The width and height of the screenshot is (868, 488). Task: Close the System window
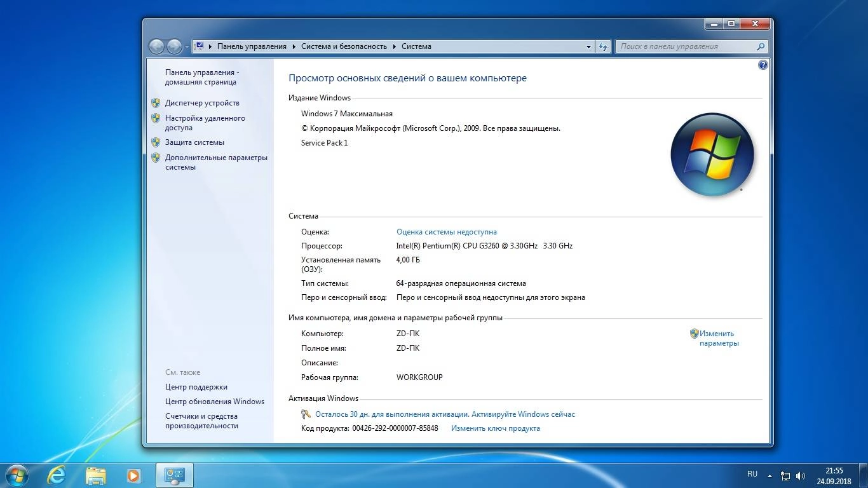tap(755, 24)
